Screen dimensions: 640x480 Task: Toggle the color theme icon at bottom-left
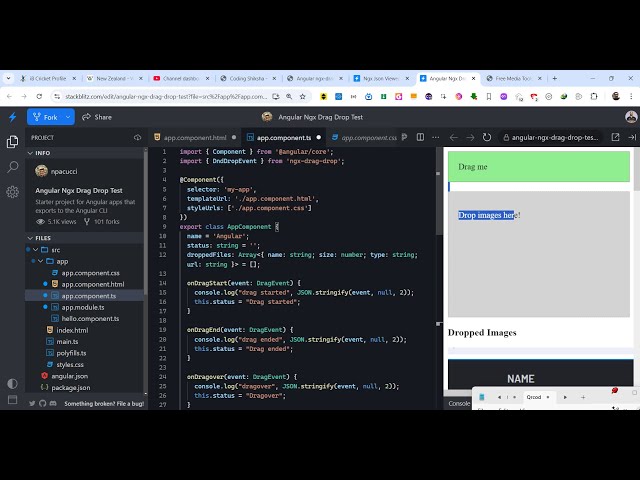pos(12,383)
